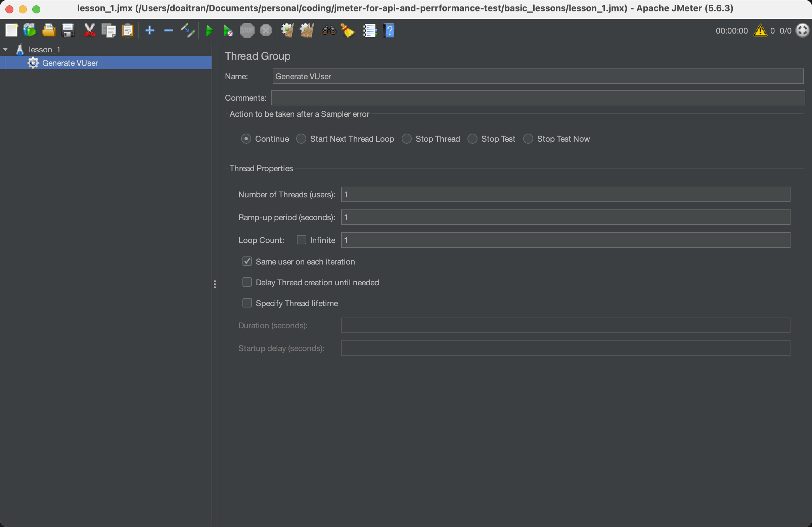Start the test with green play icon
This screenshot has height=527, width=812.
[x=210, y=30]
